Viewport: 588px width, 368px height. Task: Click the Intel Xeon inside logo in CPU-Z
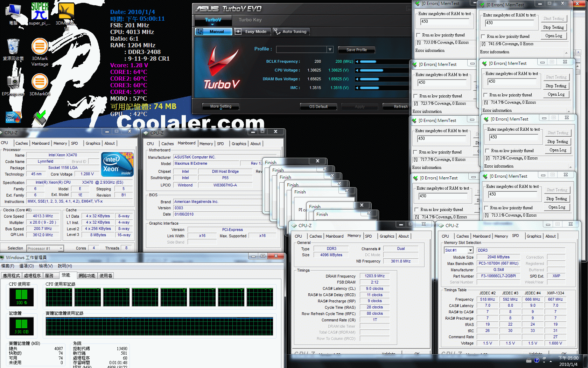pyautogui.click(x=117, y=164)
